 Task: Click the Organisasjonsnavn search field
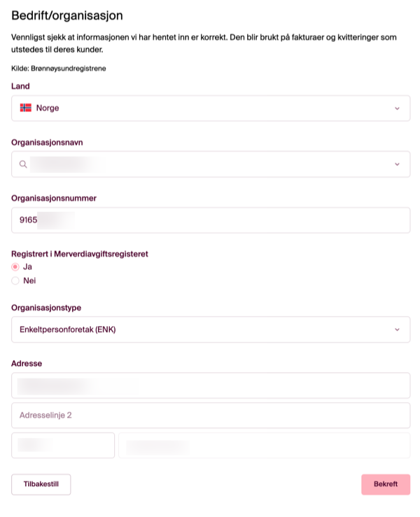(203, 164)
